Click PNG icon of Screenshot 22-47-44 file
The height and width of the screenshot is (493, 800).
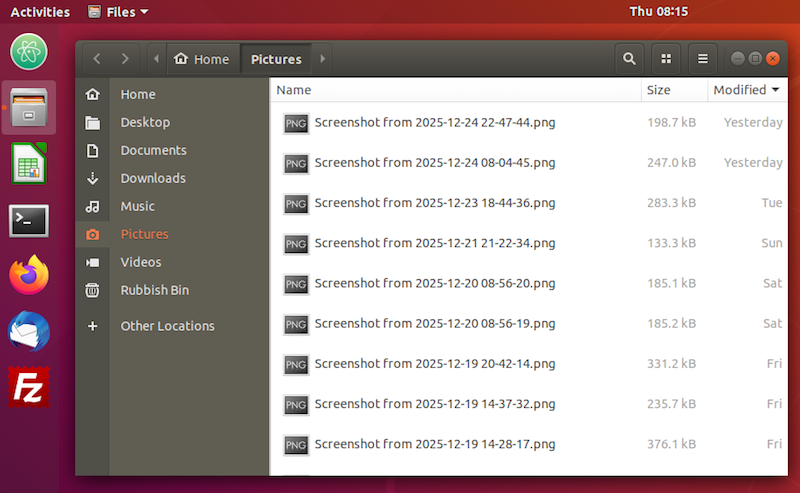tap(296, 123)
